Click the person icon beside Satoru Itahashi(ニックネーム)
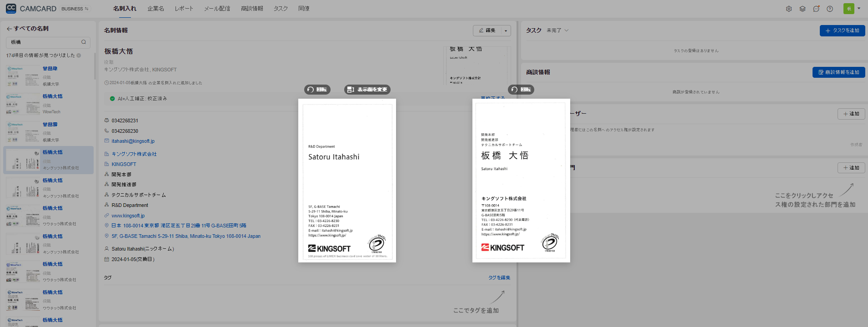The height and width of the screenshot is (327, 868). (107, 249)
